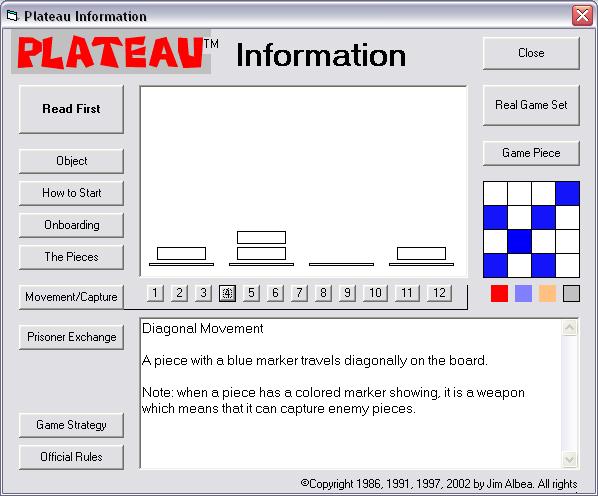The image size is (598, 496).
Task: Click the Read First button
Action: click(71, 109)
